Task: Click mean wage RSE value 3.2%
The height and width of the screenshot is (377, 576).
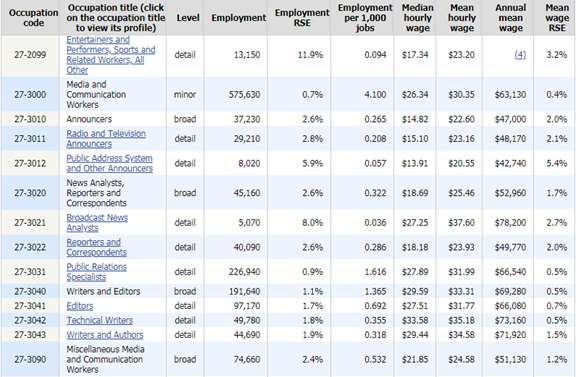Action: 557,55
